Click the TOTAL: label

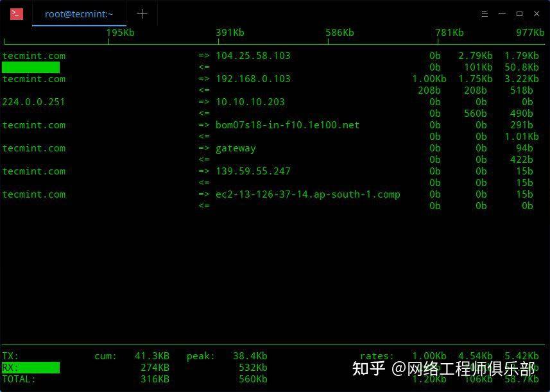19,379
